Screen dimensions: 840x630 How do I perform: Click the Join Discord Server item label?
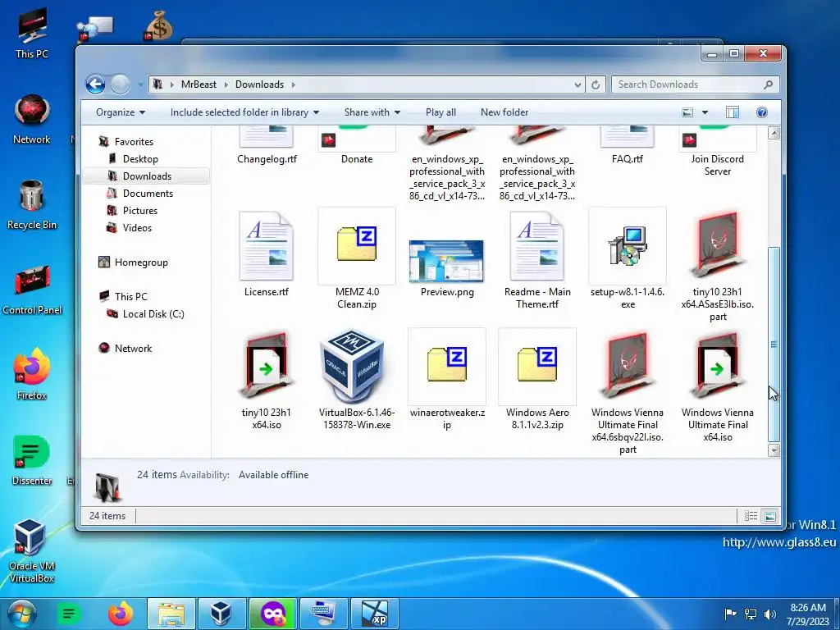pos(717,165)
